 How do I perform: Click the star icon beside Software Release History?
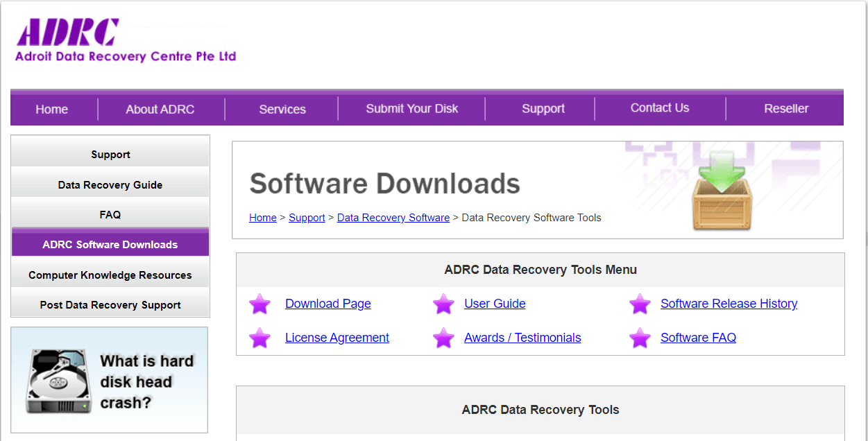tap(640, 304)
